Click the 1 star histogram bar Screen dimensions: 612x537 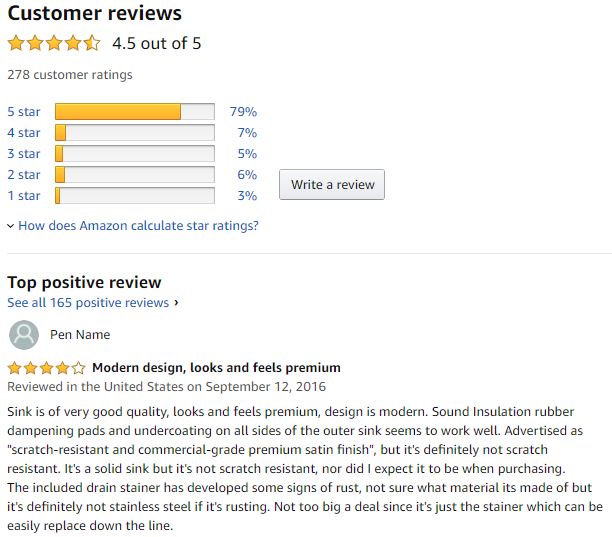coord(135,196)
